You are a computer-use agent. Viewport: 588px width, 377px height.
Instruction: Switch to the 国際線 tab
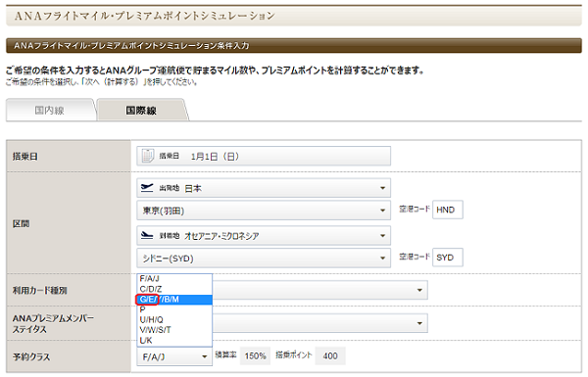141,110
